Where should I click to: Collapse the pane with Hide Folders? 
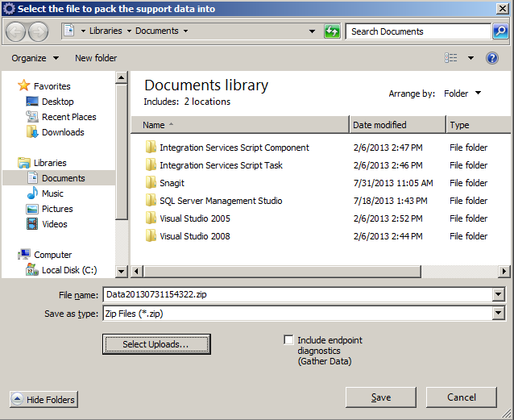tap(44, 399)
